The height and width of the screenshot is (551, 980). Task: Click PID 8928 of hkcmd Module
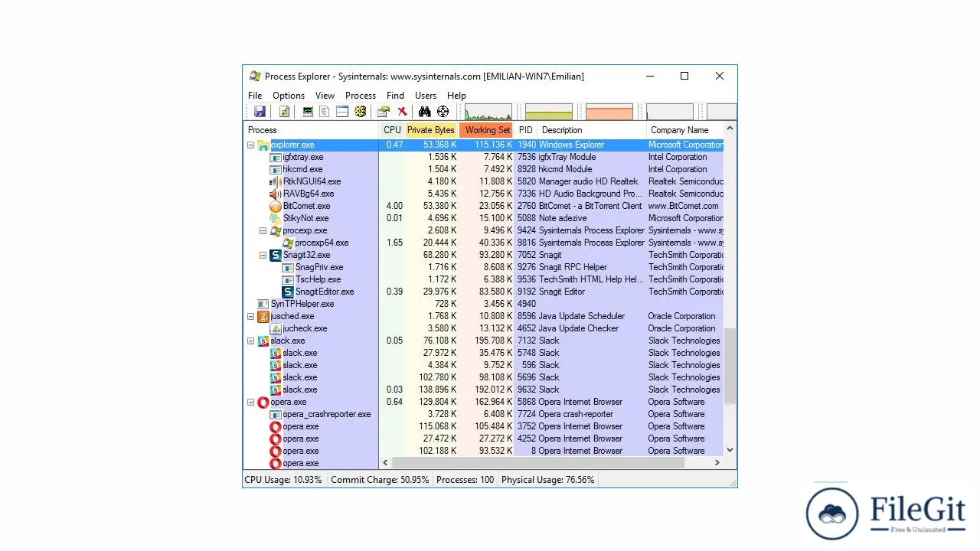point(526,169)
